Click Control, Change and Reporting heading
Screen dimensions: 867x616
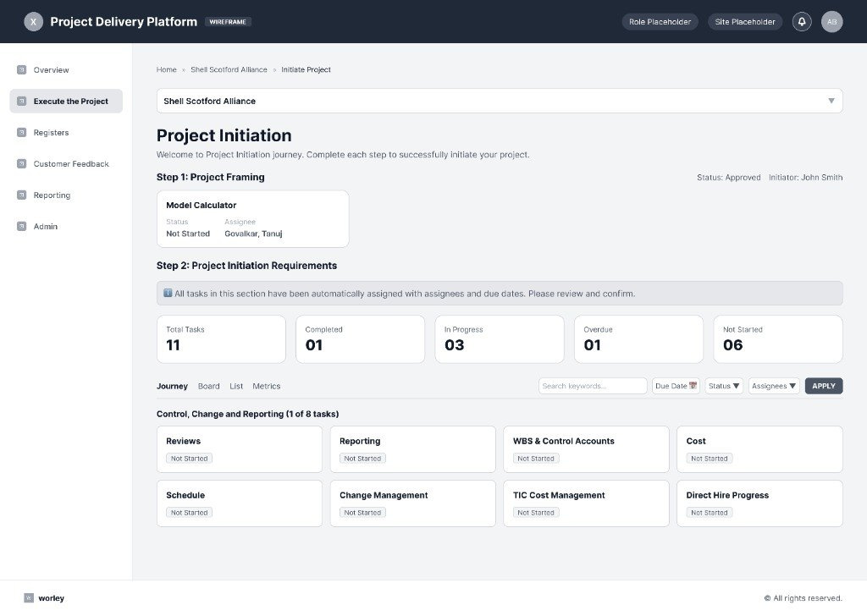click(248, 414)
